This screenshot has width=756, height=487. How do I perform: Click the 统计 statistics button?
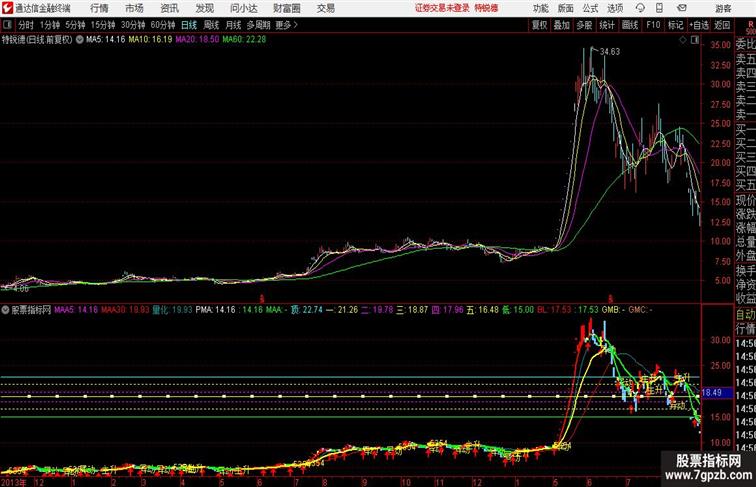(x=607, y=25)
